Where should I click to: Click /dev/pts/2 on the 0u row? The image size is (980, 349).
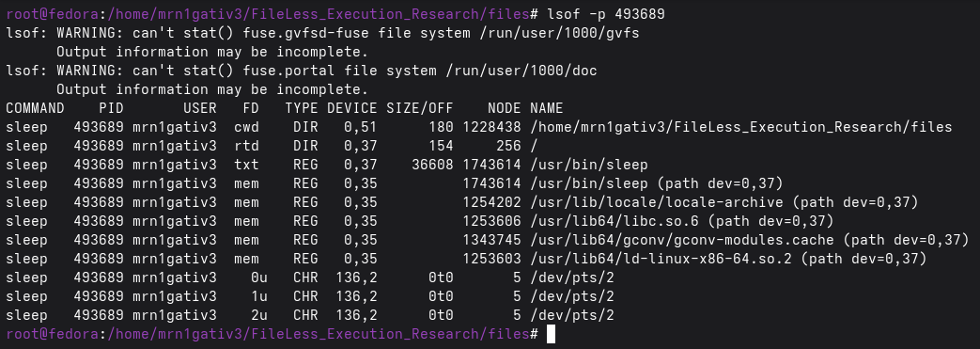572,278
